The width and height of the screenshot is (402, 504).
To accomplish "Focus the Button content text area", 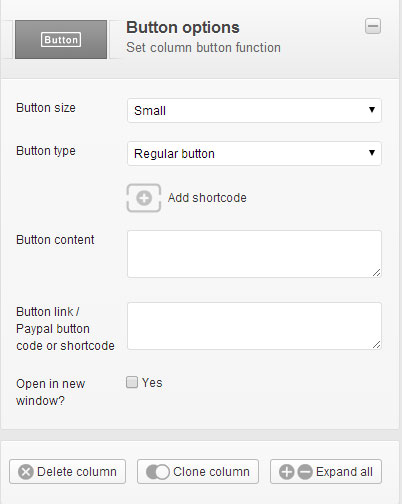I will click(x=254, y=254).
